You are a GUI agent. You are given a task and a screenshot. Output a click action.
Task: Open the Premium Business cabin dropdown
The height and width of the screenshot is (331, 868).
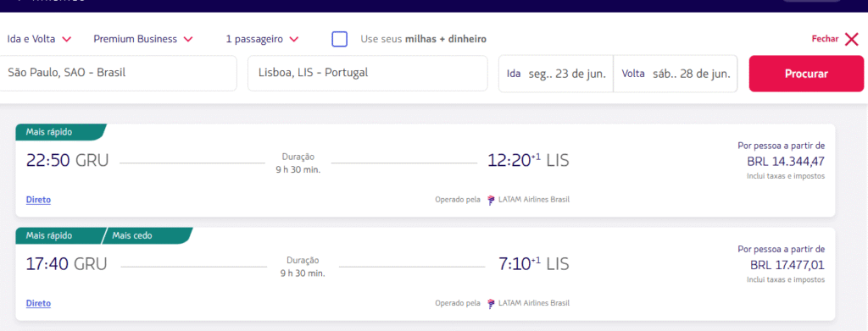coord(142,39)
